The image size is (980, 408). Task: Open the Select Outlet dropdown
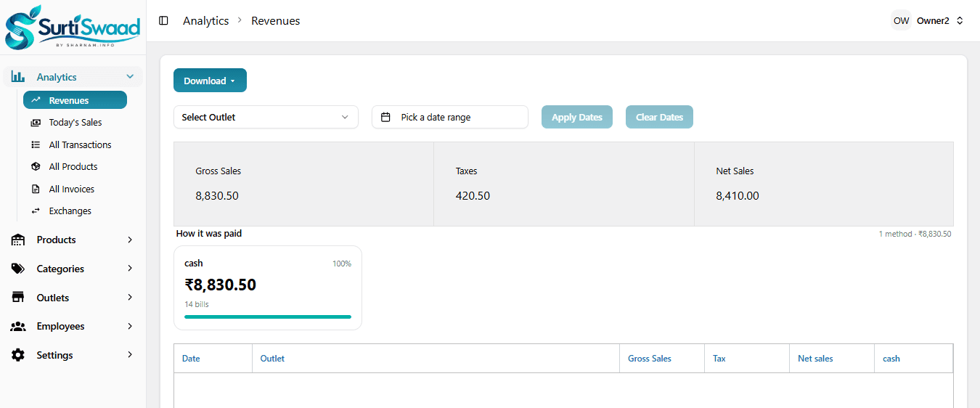point(266,117)
